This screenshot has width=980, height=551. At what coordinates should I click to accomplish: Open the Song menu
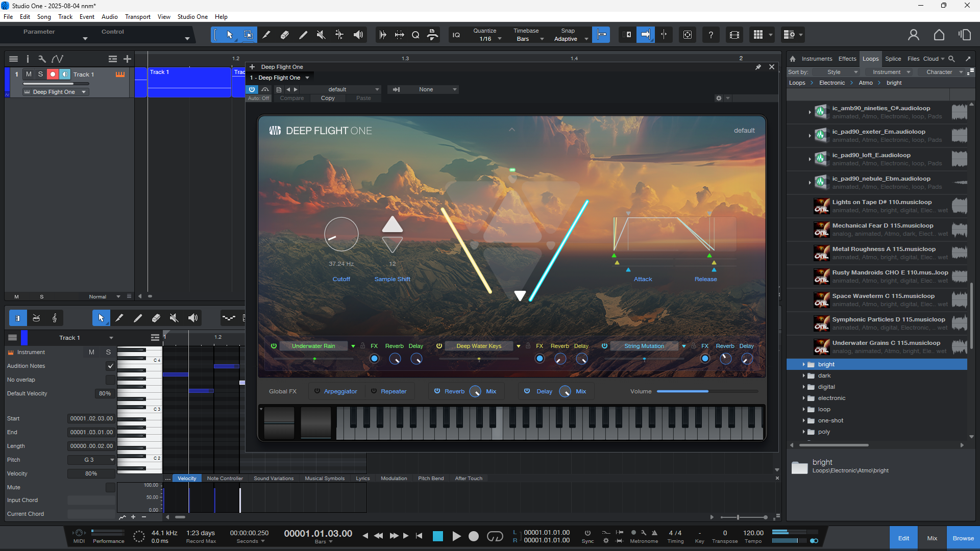[44, 17]
